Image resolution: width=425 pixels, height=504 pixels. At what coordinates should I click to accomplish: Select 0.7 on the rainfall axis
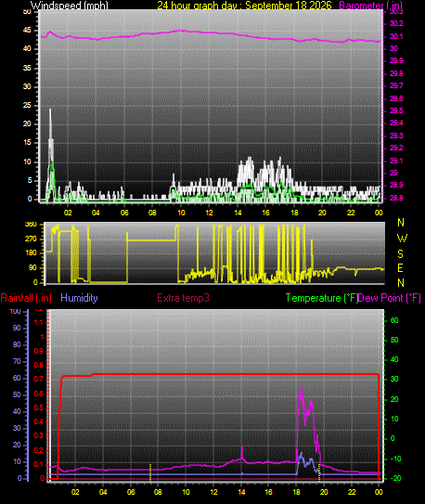(x=39, y=379)
